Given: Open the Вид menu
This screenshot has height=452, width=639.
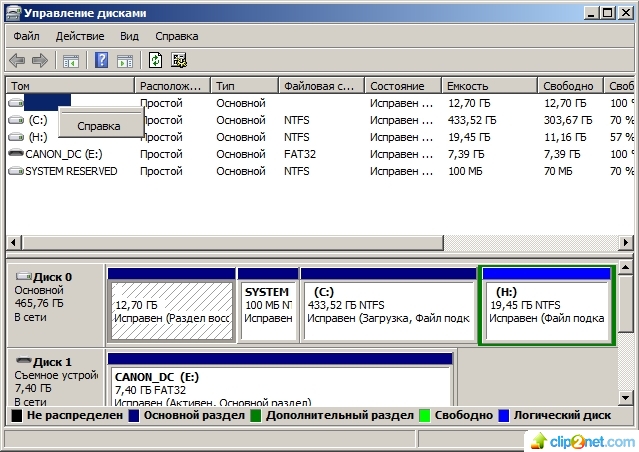Looking at the screenshot, I should click(x=129, y=35).
